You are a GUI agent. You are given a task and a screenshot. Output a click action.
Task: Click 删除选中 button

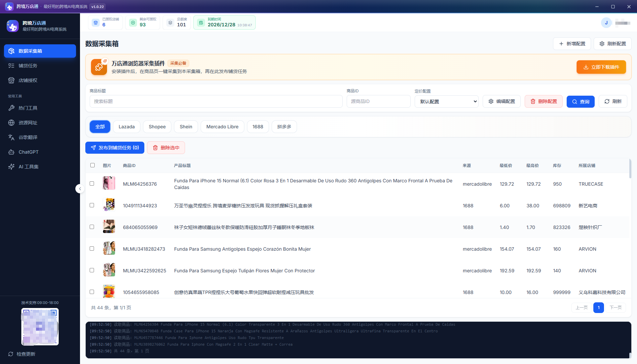tap(166, 148)
